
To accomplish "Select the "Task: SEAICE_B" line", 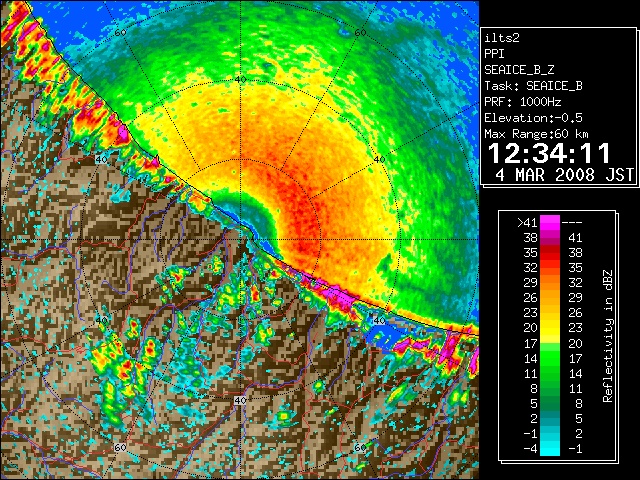I will (533, 86).
